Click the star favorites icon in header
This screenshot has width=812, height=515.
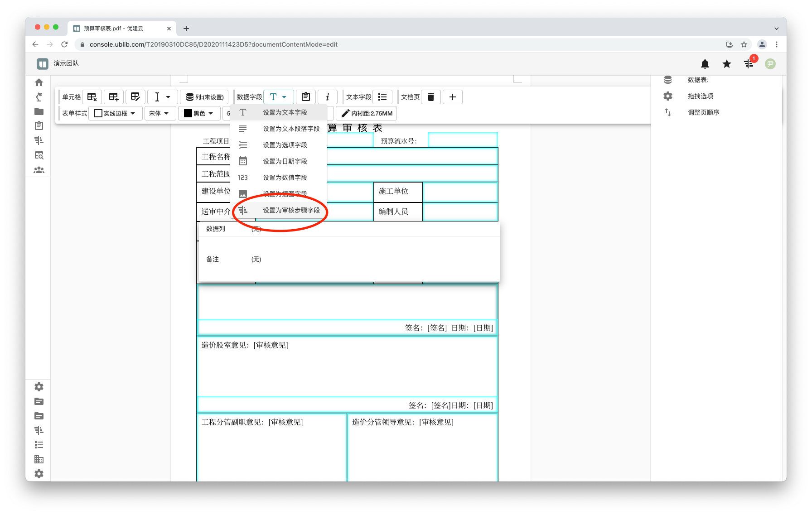tap(727, 64)
